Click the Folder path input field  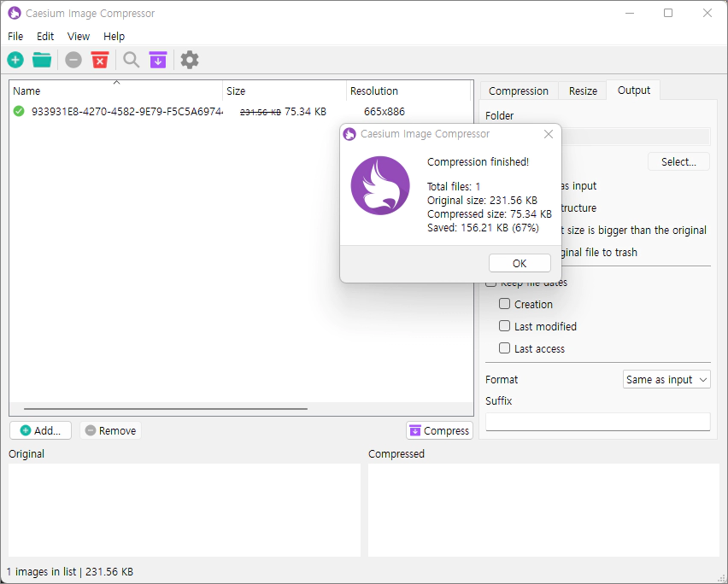pyautogui.click(x=636, y=137)
